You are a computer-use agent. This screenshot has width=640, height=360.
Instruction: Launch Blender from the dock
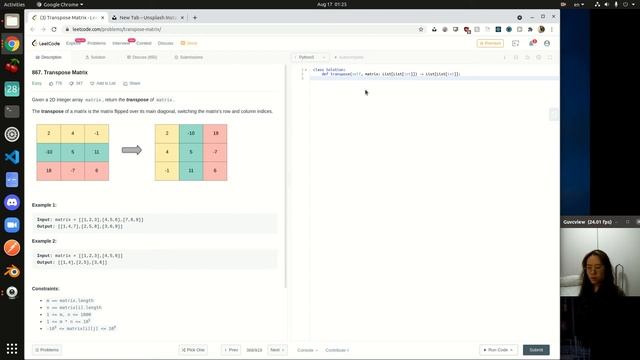tap(12, 271)
